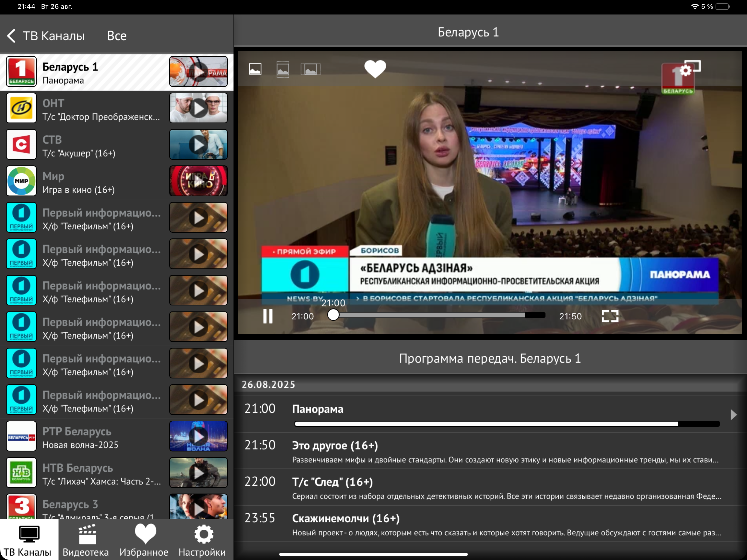Screen dimensions: 747x560
Task: Play the СТВ channel preview thumbnail
Action: coord(199,145)
